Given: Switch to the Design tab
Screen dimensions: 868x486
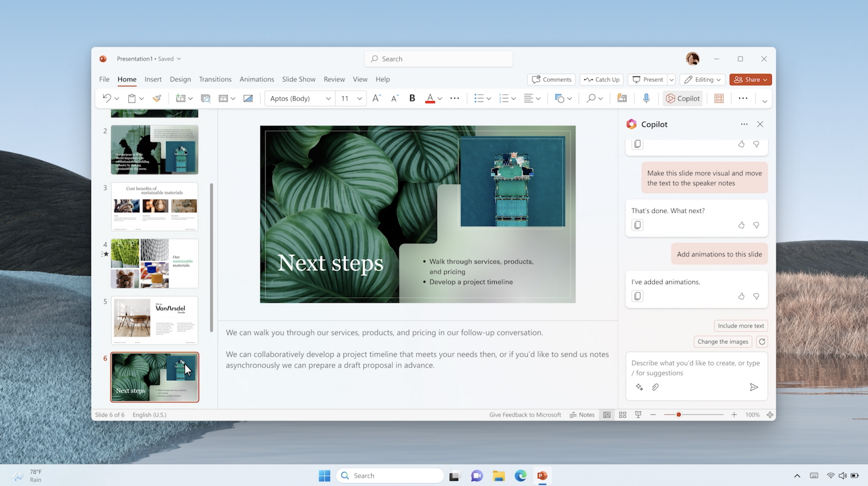Looking at the screenshot, I should [180, 79].
